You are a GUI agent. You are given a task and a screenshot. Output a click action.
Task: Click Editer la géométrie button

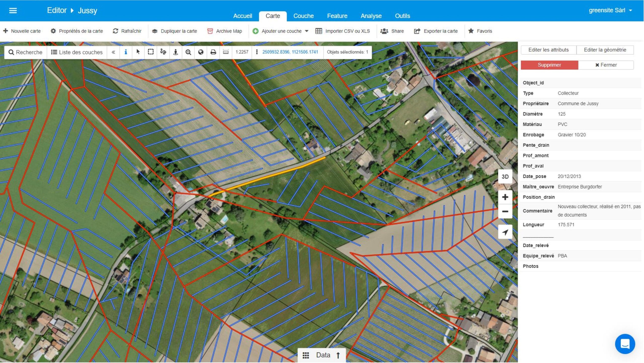605,50
